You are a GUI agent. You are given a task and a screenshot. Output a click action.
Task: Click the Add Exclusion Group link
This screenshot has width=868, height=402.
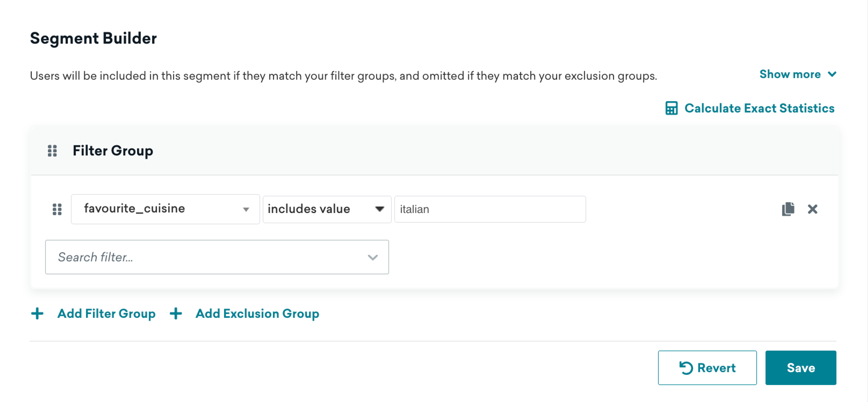pos(257,313)
